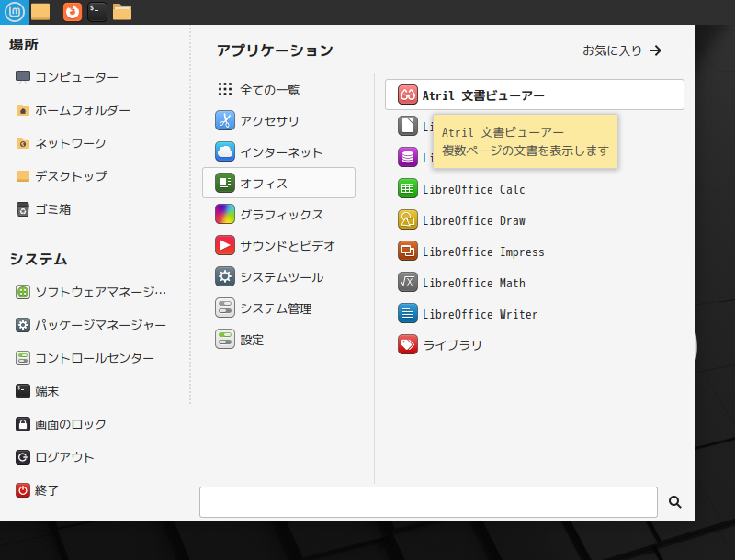Select Graphics rainbow category icon
The image size is (735, 560).
point(225,214)
